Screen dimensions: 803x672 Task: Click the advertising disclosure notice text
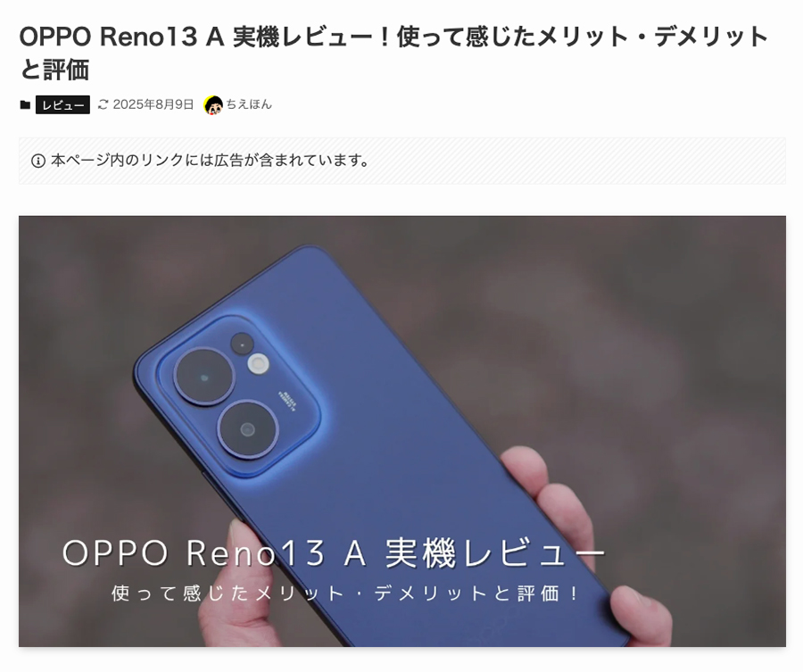coord(211,161)
